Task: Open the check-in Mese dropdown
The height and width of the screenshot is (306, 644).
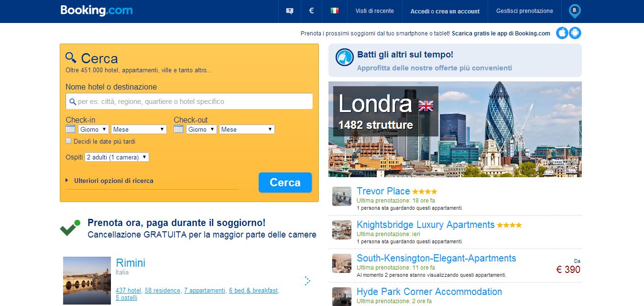Action: point(139,129)
